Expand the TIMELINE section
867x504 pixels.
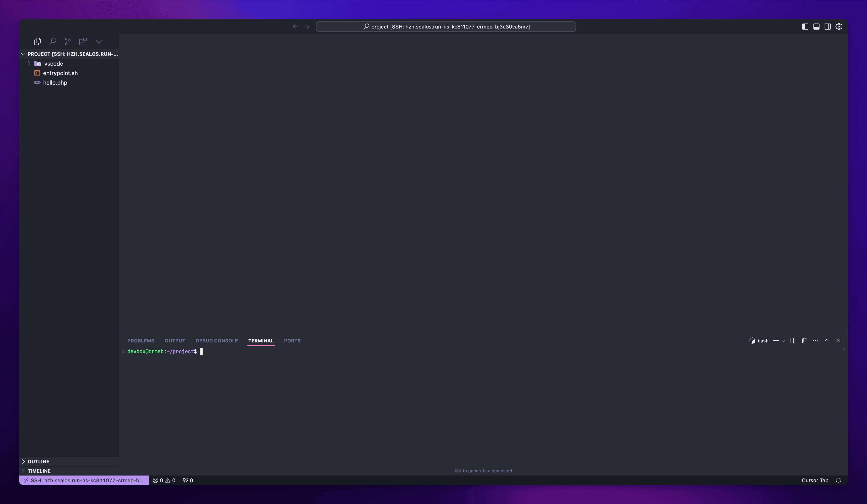coord(69,471)
